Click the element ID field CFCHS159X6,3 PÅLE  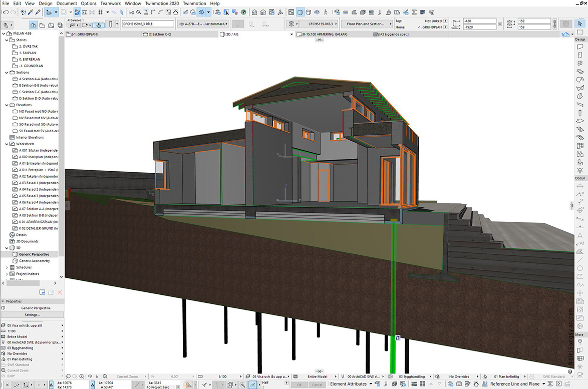tap(148, 24)
